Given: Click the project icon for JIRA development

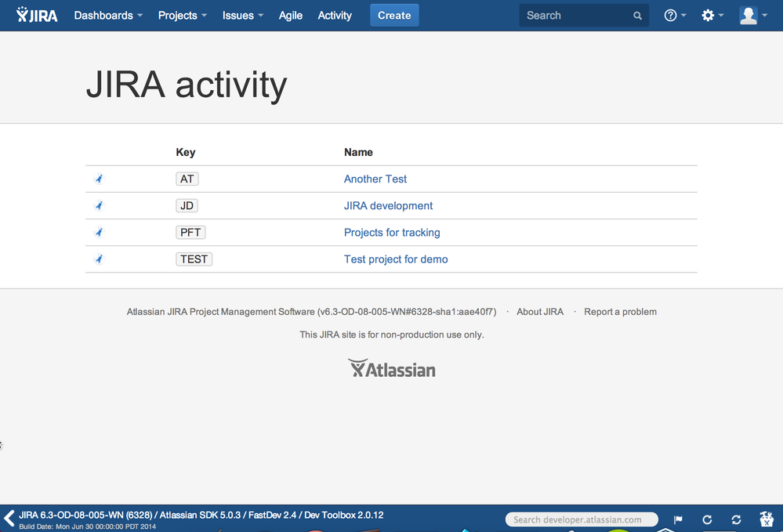Looking at the screenshot, I should pyautogui.click(x=99, y=205).
